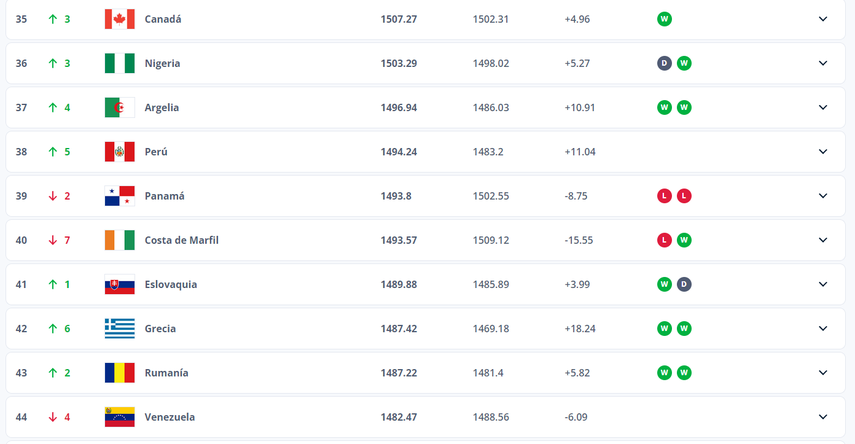Click the Nigeria flag icon
This screenshot has width=855, height=444.
[119, 63]
